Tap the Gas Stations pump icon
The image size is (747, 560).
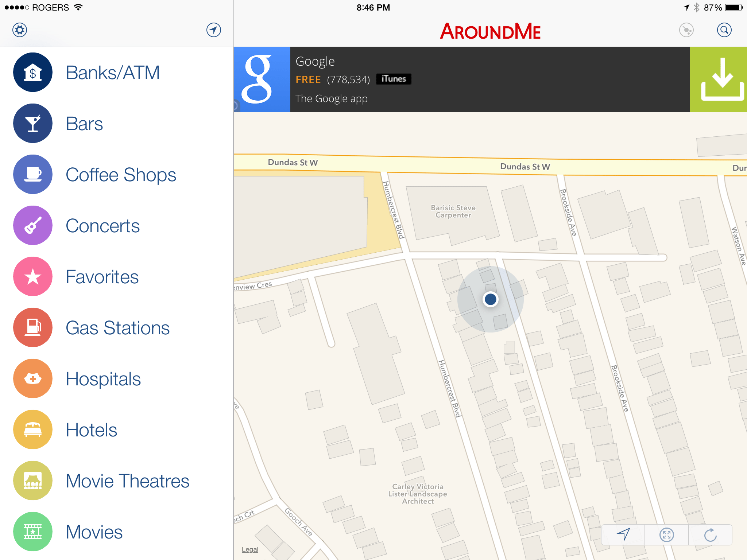point(33,327)
